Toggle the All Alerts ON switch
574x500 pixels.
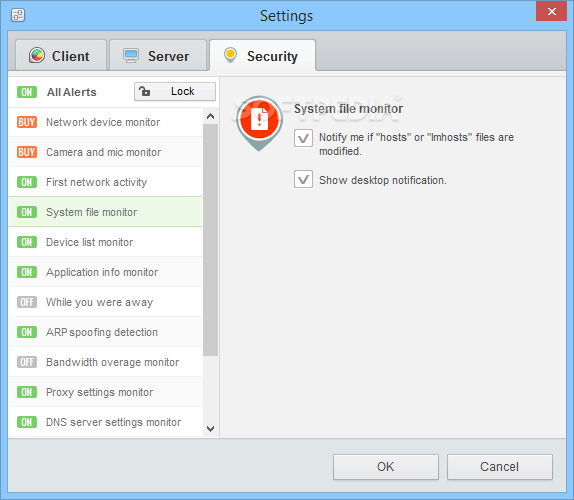27,92
